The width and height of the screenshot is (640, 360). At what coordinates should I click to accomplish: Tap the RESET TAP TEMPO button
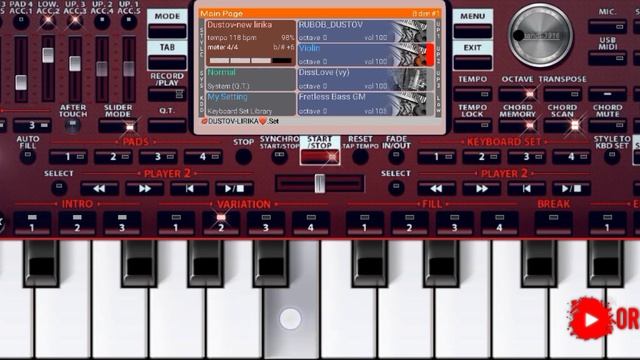[360, 157]
